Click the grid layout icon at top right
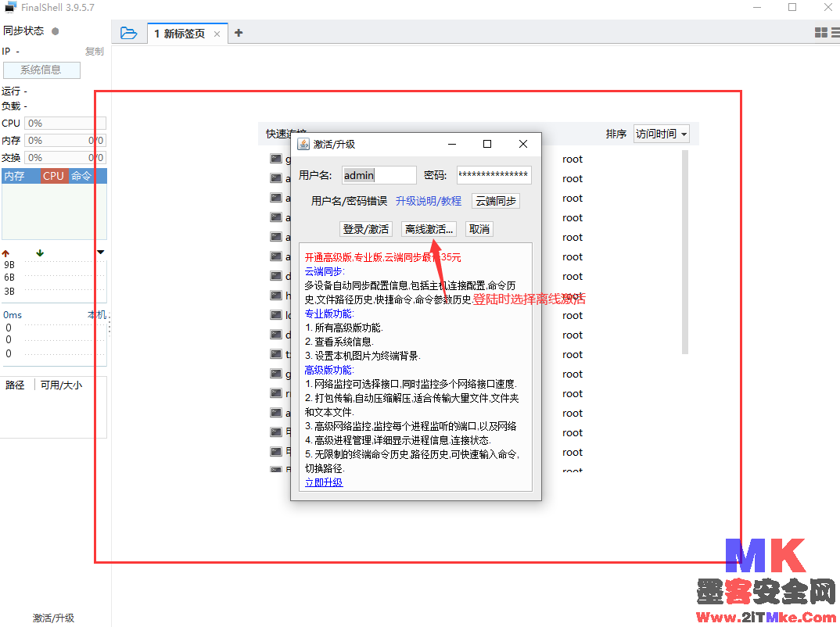Image resolution: width=840 pixels, height=627 pixels. (x=820, y=33)
